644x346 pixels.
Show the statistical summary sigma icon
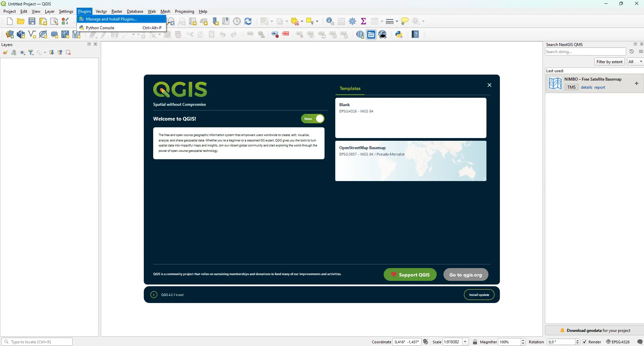363,21
